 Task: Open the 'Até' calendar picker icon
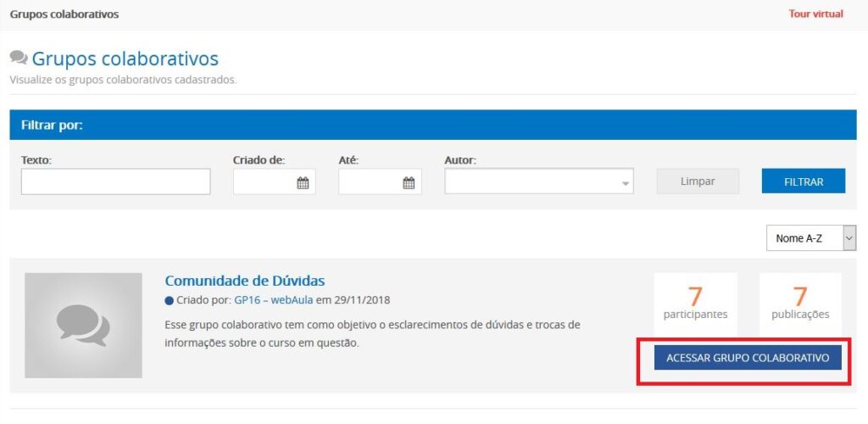409,182
